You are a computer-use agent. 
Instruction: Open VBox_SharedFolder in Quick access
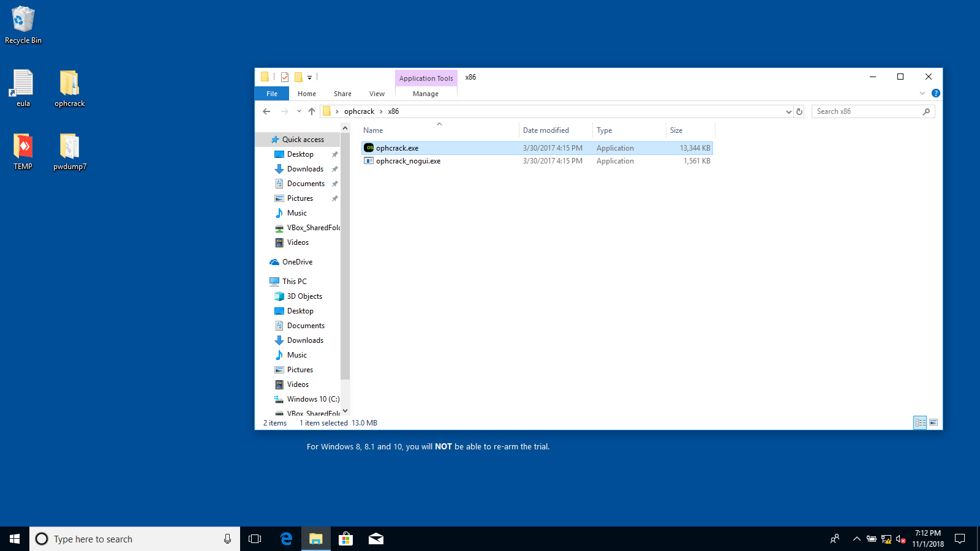(307, 228)
